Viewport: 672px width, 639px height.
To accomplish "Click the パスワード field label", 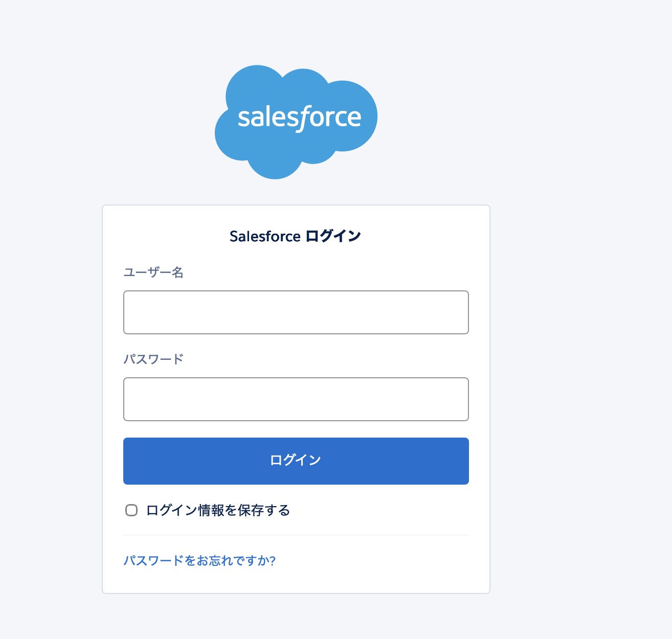I will [153, 359].
